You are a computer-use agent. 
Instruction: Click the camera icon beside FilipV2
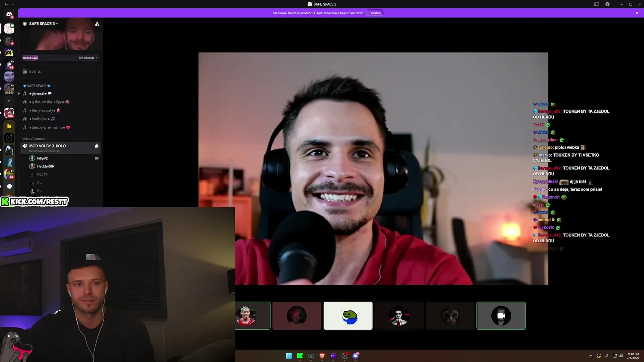97,158
